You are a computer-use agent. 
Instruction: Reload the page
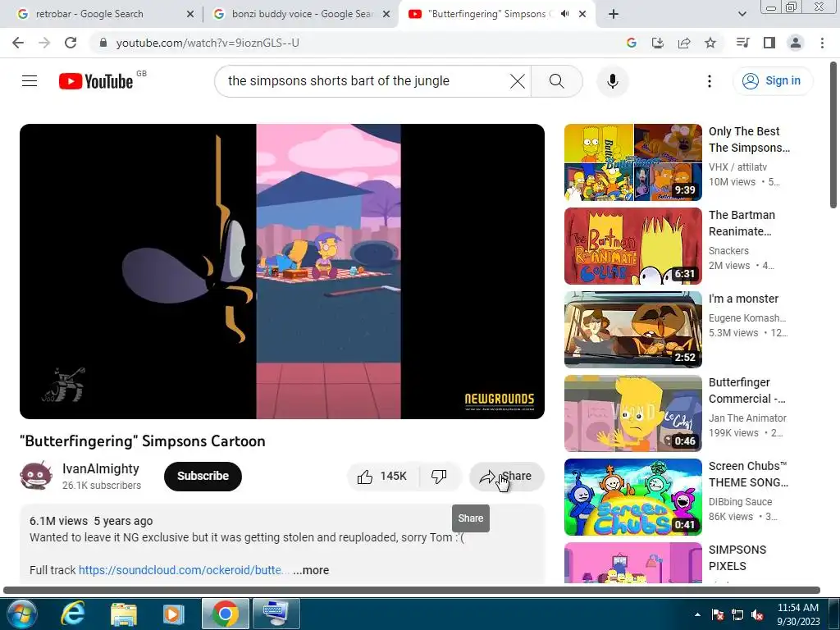point(71,43)
